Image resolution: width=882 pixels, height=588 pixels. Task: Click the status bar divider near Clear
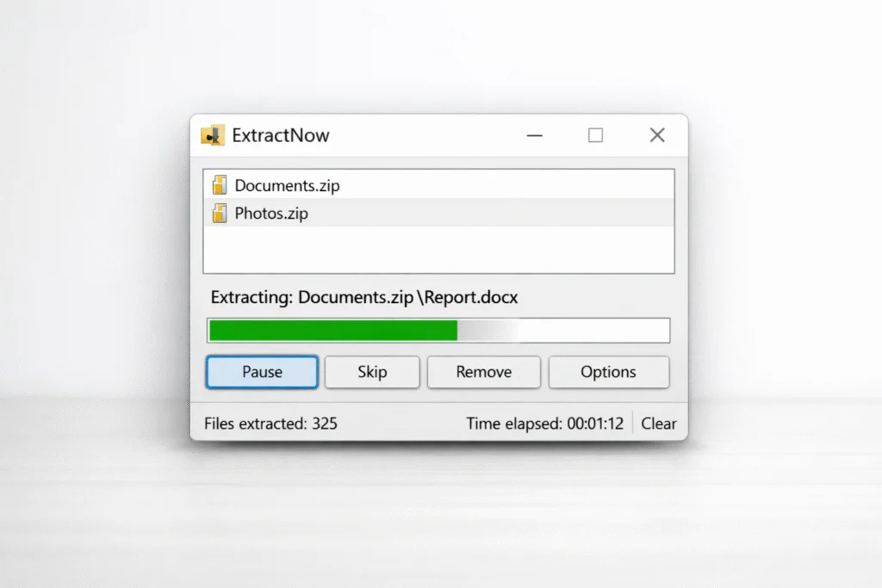point(635,423)
